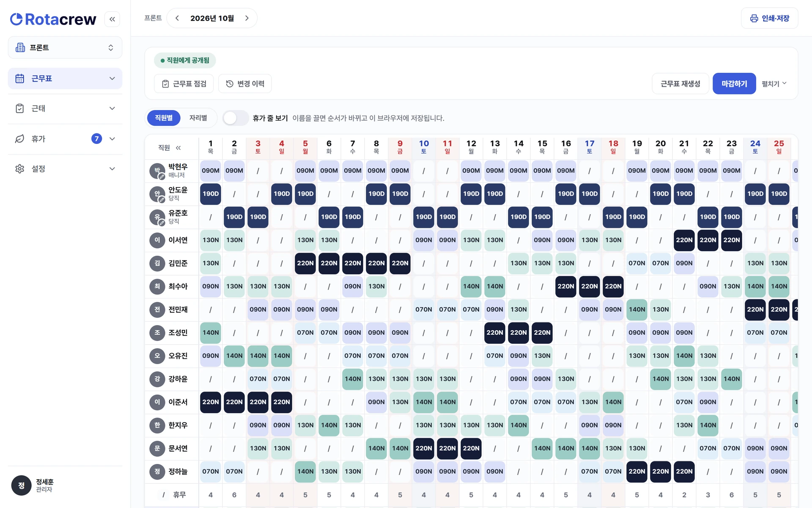
Task: Click 정세훈 admin profile avatar
Action: [21, 486]
